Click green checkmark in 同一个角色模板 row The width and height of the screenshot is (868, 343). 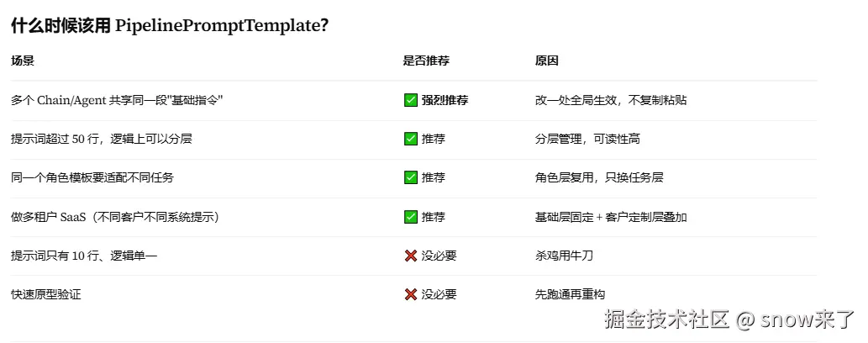point(411,178)
